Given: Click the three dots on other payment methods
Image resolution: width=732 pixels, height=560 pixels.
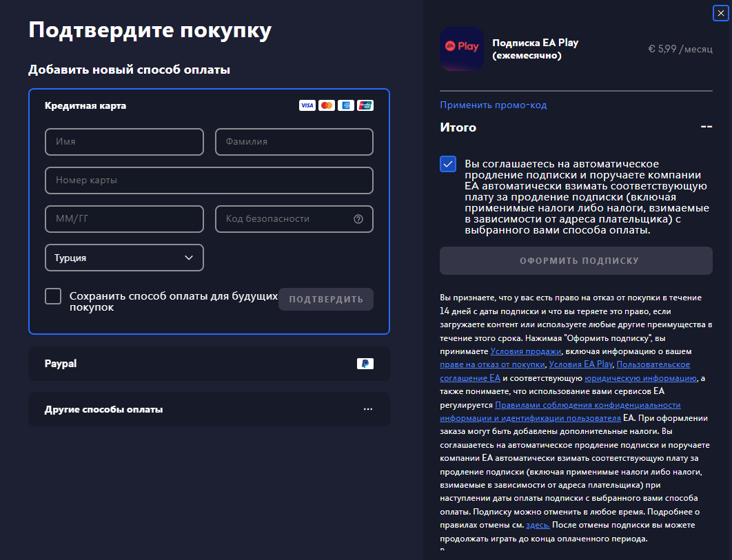Looking at the screenshot, I should click(368, 409).
